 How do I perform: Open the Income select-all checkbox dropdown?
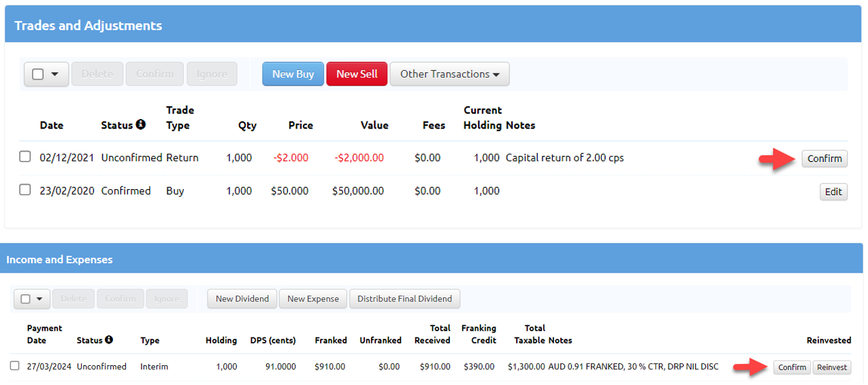pos(39,299)
